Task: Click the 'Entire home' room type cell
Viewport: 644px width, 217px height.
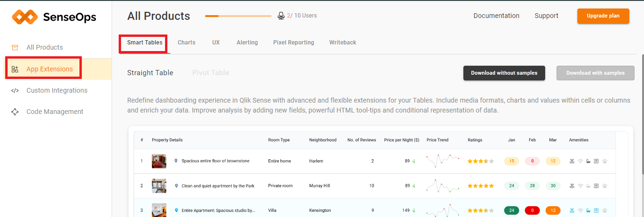Action: tap(279, 161)
